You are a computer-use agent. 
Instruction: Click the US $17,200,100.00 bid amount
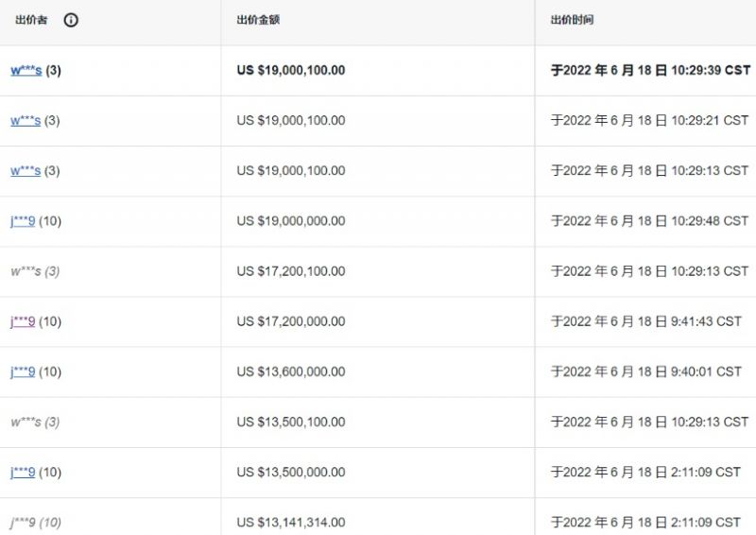(291, 271)
